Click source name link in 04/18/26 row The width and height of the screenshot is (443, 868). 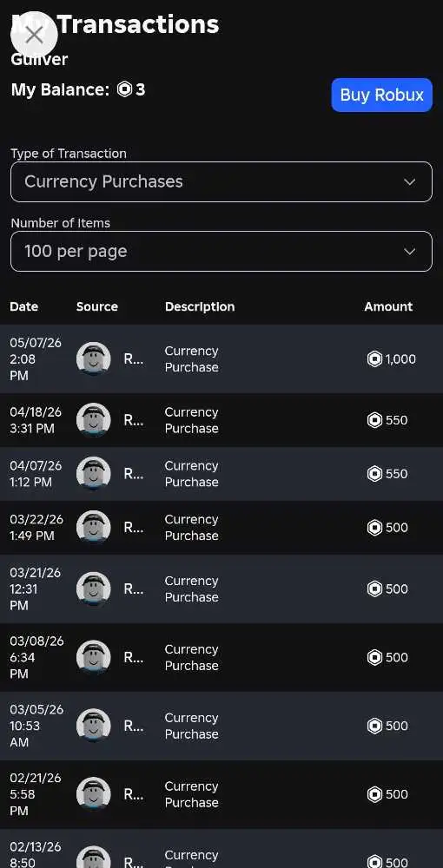pos(134,420)
